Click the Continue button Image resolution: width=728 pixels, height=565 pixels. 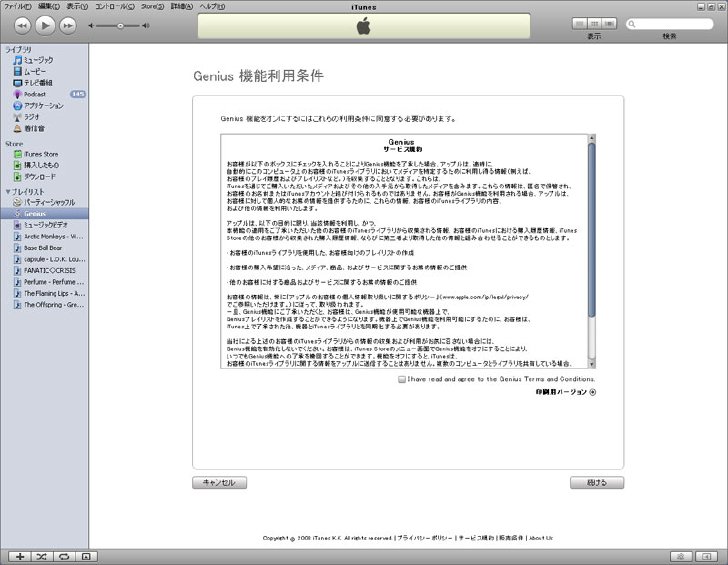597,483
